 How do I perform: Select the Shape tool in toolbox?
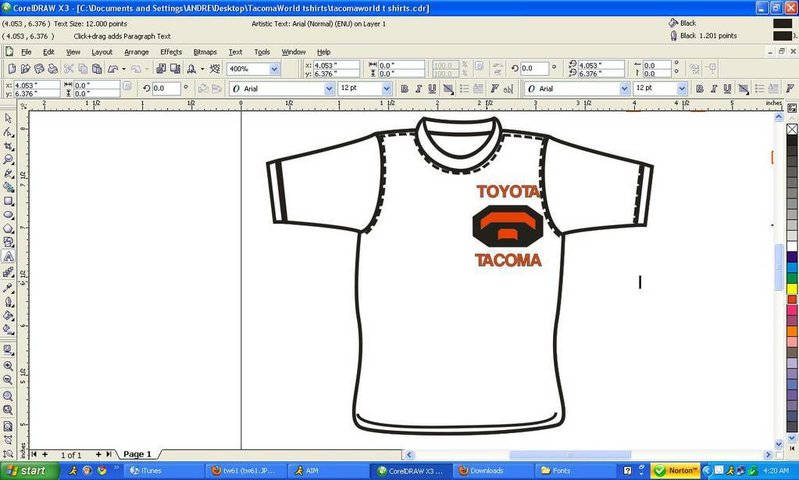point(8,132)
